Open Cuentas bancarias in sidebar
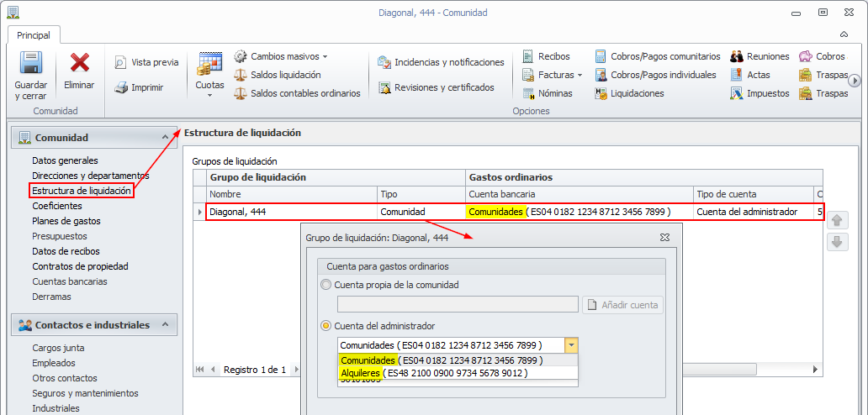868x415 pixels. pyautogui.click(x=69, y=281)
